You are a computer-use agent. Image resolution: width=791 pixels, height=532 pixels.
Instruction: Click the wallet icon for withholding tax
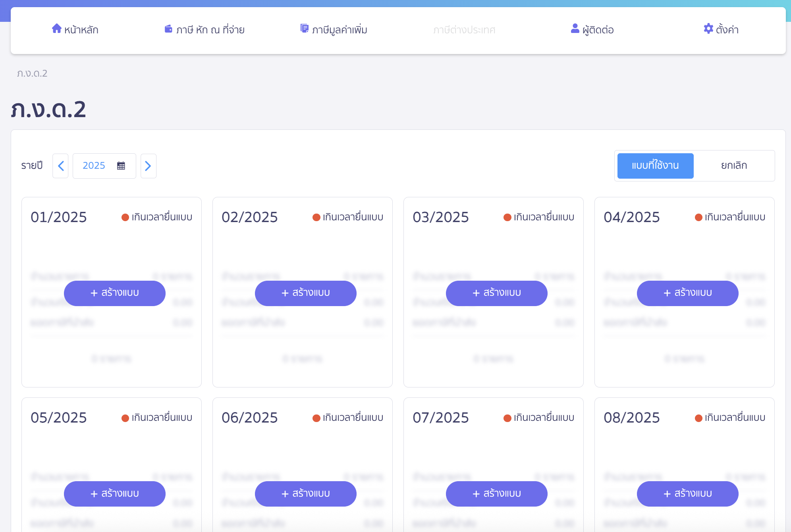[168, 29]
